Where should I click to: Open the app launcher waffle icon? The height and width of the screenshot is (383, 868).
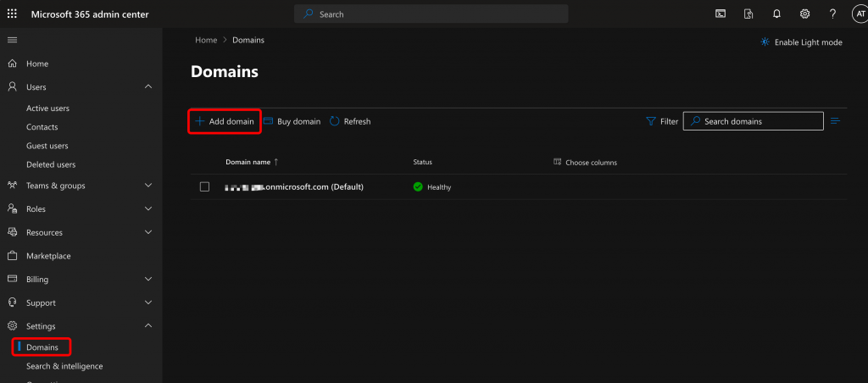coord(12,14)
